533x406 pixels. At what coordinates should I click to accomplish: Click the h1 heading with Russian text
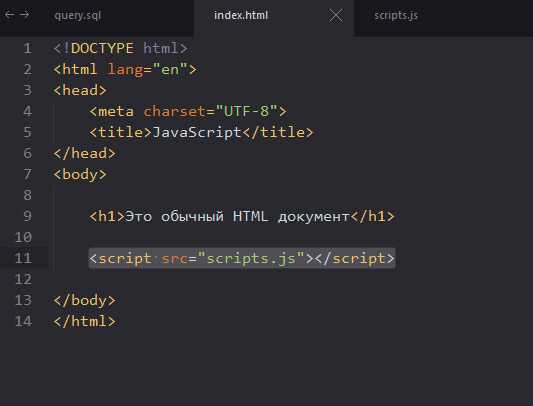242,216
